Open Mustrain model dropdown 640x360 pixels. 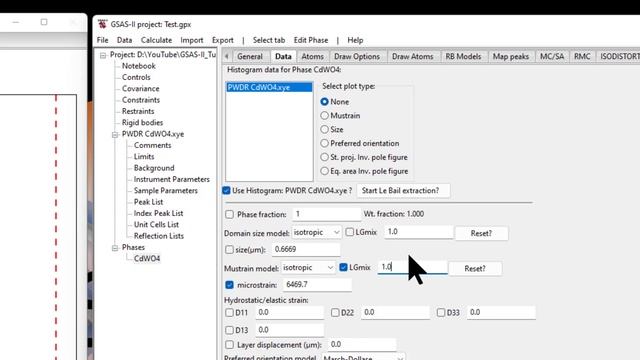308,267
